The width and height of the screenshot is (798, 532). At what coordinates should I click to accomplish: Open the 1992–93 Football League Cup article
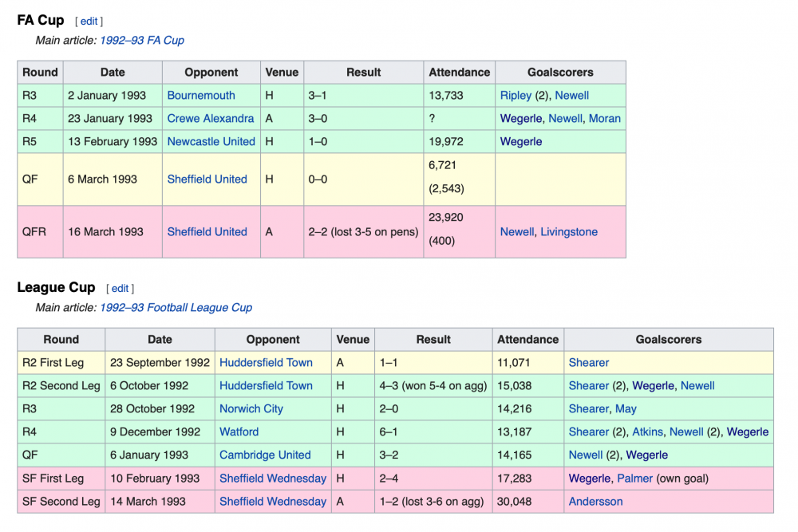coord(176,307)
